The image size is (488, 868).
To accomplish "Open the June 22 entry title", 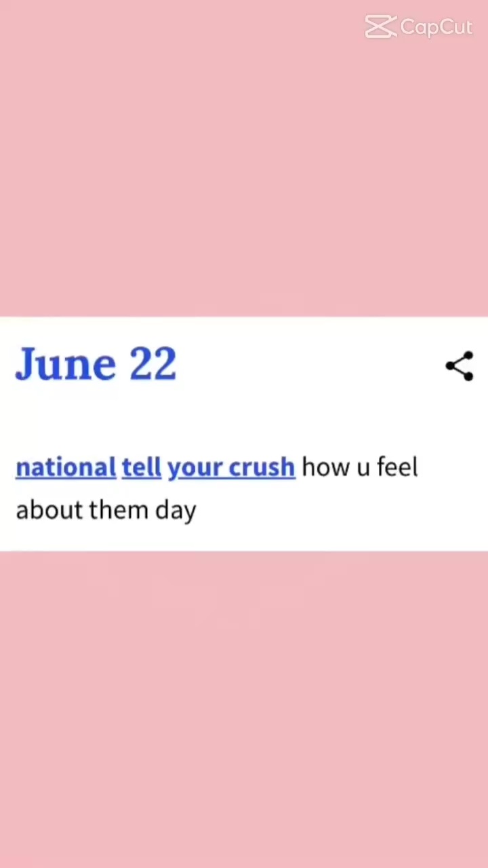I will 96,364.
